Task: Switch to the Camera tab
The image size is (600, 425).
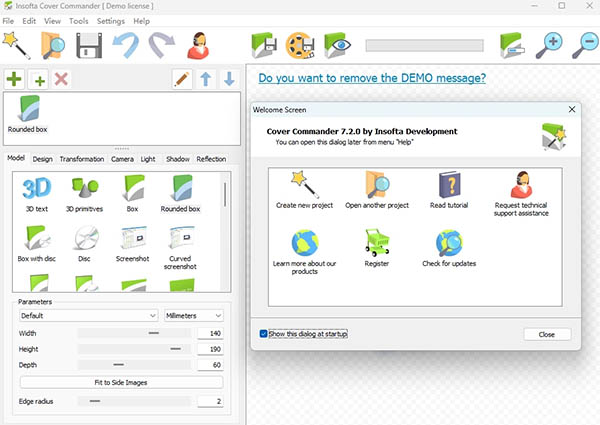Action: (122, 159)
